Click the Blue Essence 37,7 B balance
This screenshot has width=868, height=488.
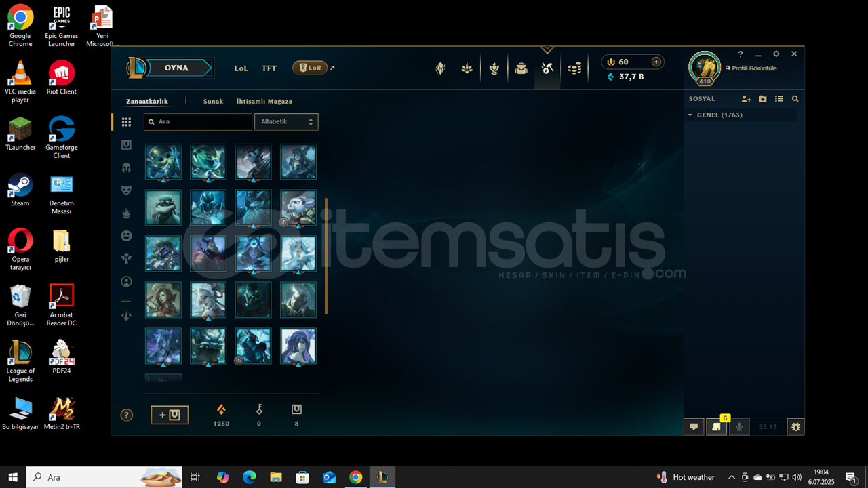tap(625, 77)
